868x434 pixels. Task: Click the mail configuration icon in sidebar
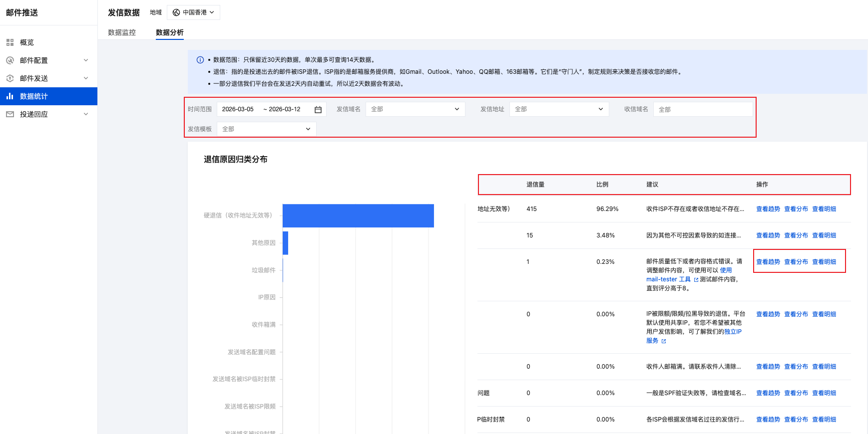point(10,60)
